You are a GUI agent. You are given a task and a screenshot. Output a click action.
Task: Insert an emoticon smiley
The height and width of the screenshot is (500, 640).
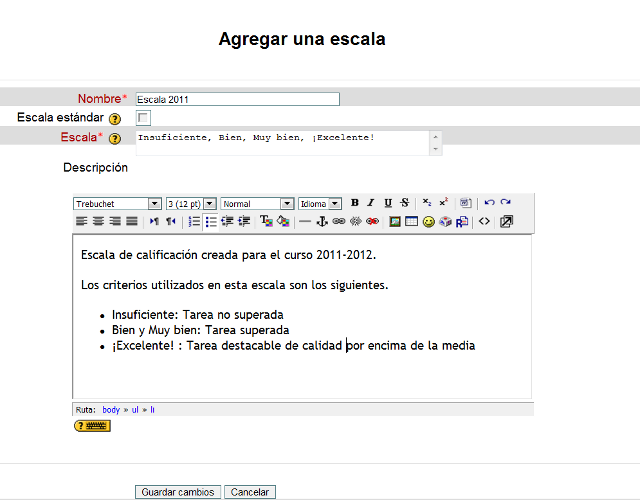428,221
